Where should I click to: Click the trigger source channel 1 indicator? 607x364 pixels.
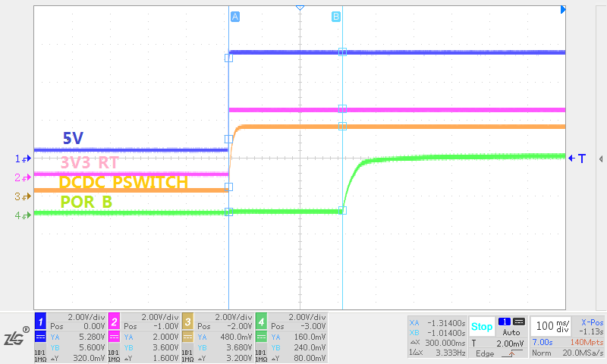pos(505,322)
